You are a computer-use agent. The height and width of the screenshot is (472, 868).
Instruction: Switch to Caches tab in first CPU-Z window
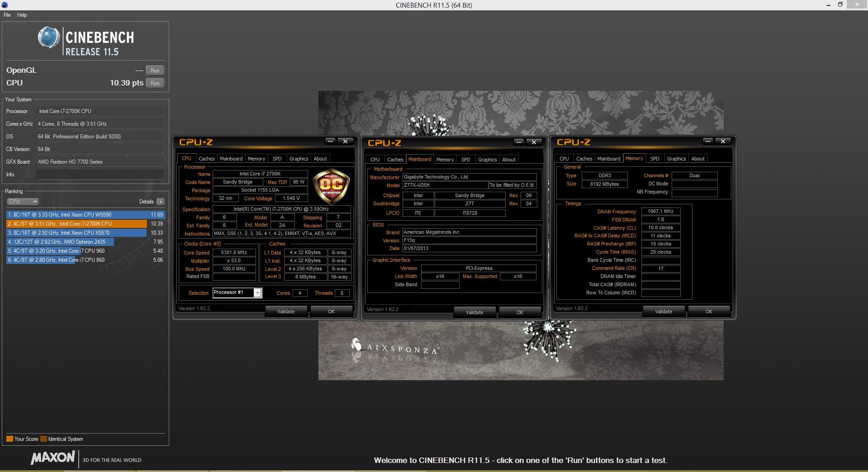click(206, 159)
